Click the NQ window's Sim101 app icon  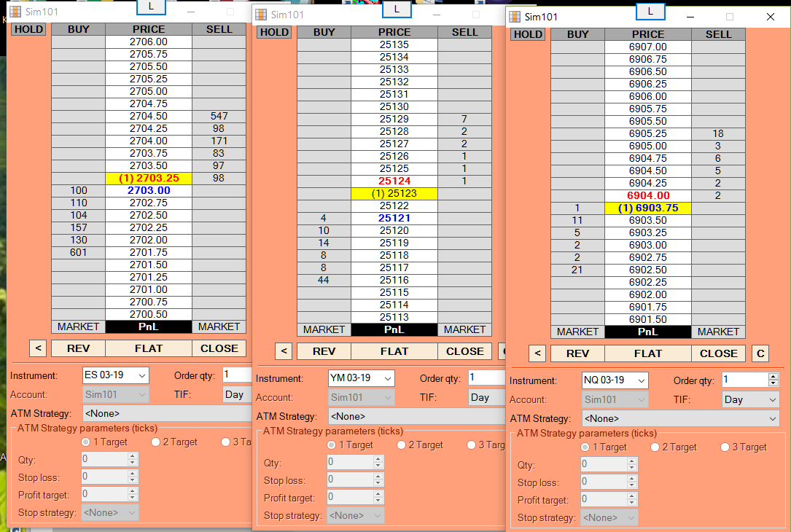point(515,16)
